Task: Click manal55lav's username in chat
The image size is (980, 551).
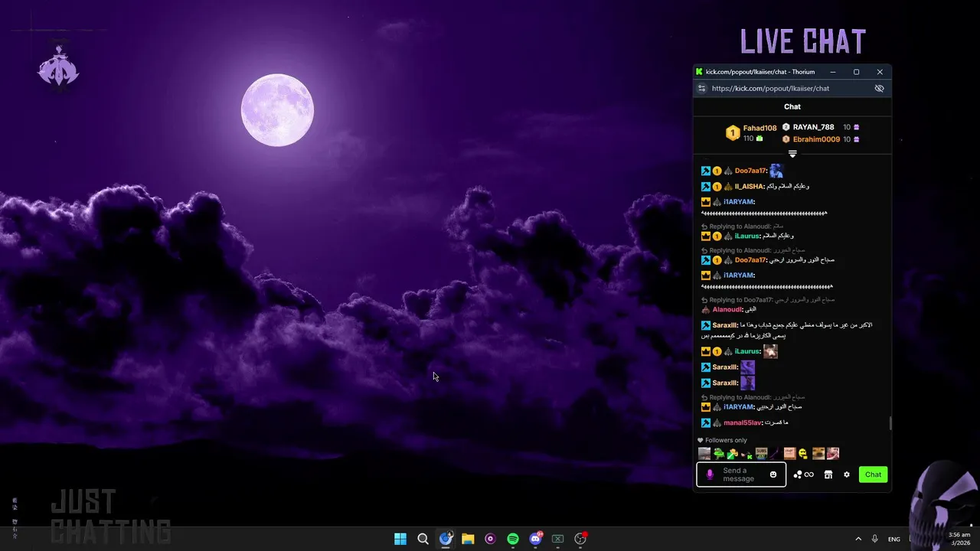Action: pos(743,422)
